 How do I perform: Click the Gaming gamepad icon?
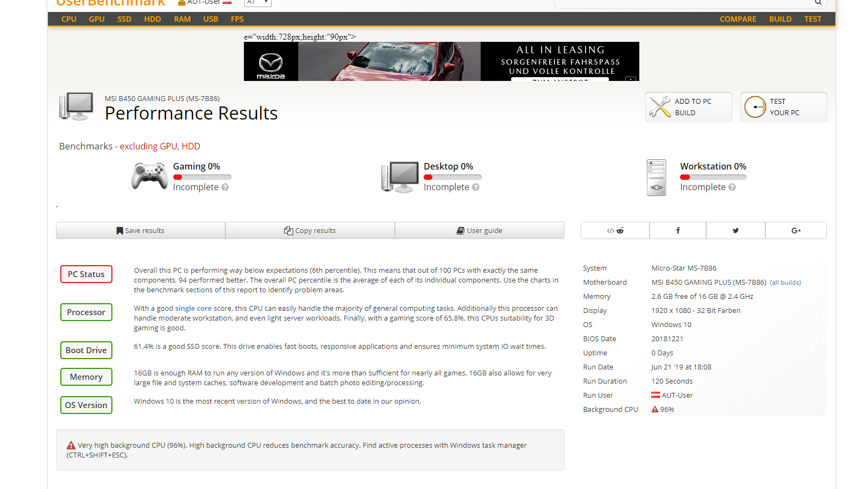(x=149, y=176)
